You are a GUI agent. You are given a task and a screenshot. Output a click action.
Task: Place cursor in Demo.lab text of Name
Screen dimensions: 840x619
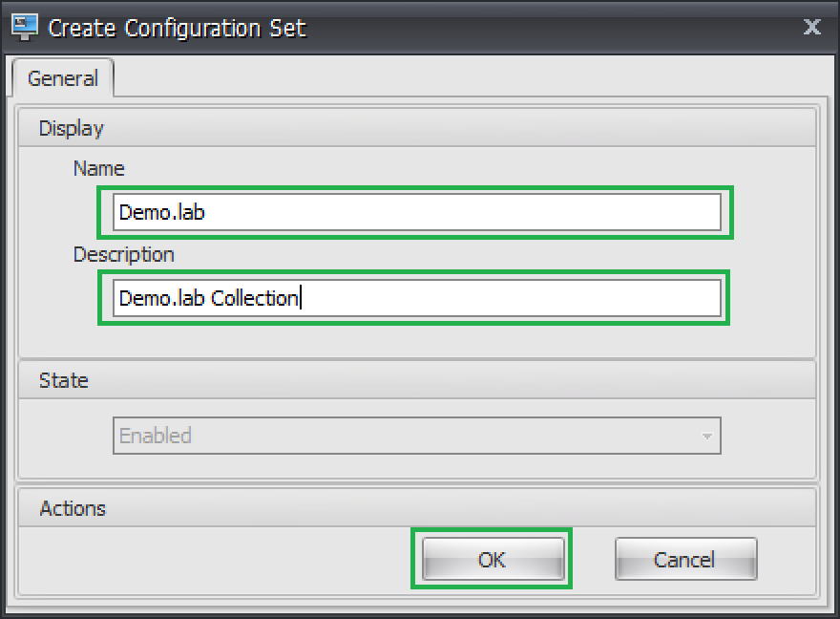point(162,212)
